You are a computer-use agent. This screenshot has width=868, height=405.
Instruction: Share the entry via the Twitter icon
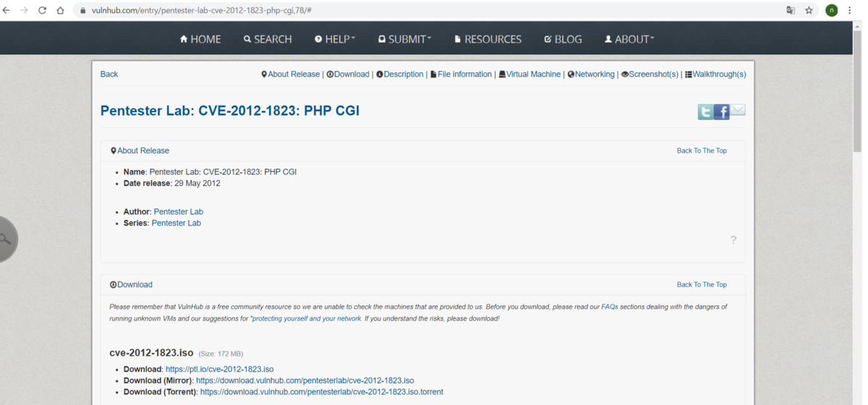pyautogui.click(x=705, y=111)
